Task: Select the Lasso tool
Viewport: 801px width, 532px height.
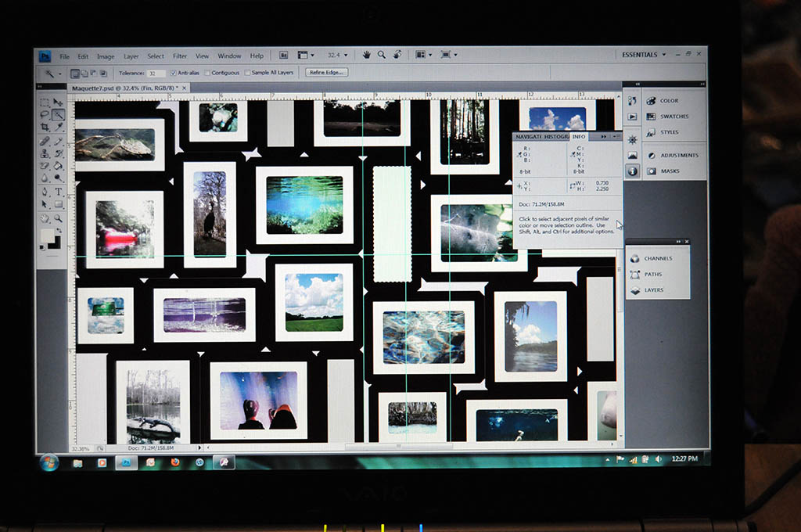Action: [44, 115]
